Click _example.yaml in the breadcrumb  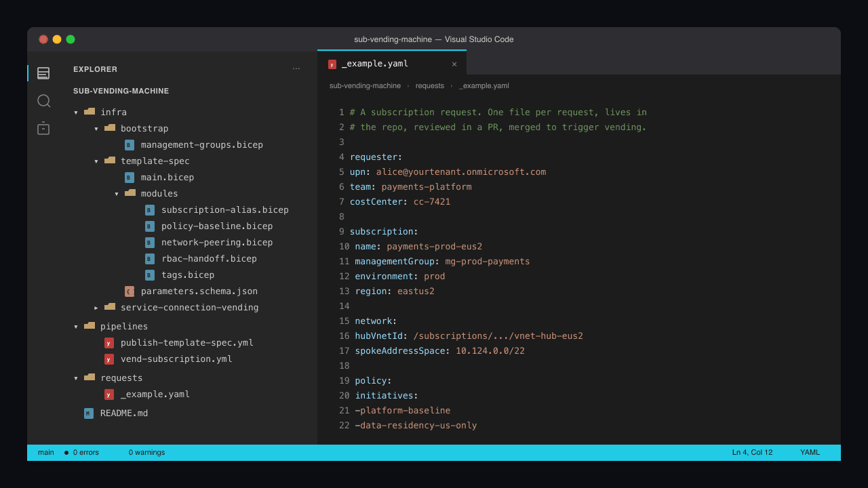(484, 86)
